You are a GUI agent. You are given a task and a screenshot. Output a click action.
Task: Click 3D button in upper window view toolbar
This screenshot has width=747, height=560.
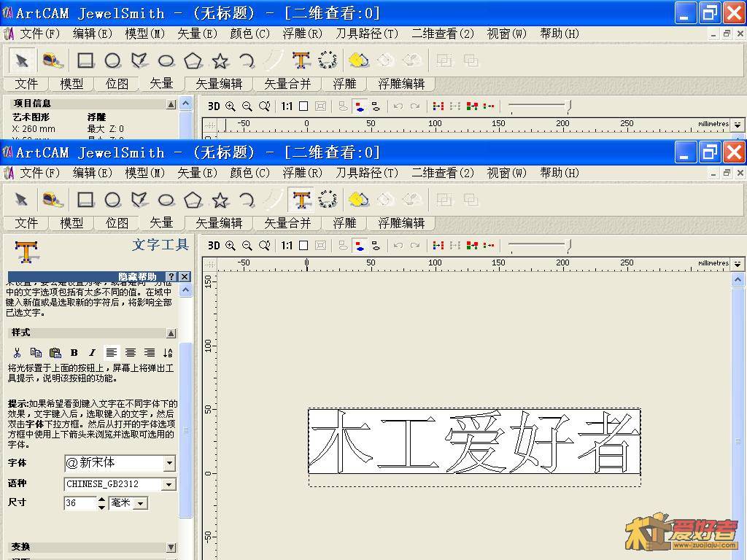click(214, 106)
